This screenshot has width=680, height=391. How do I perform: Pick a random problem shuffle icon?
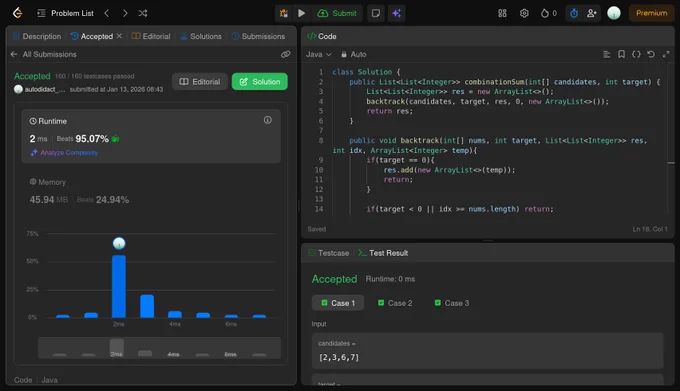[143, 13]
